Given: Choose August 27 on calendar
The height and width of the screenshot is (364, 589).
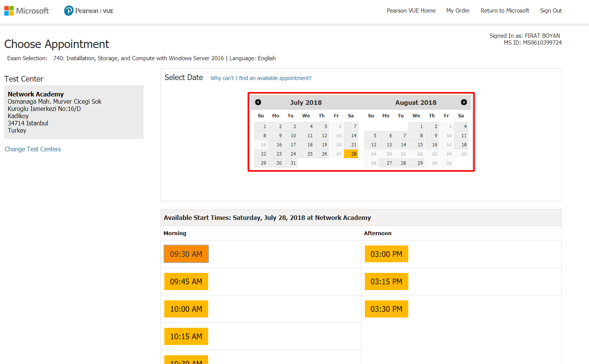Looking at the screenshot, I should tap(386, 163).
